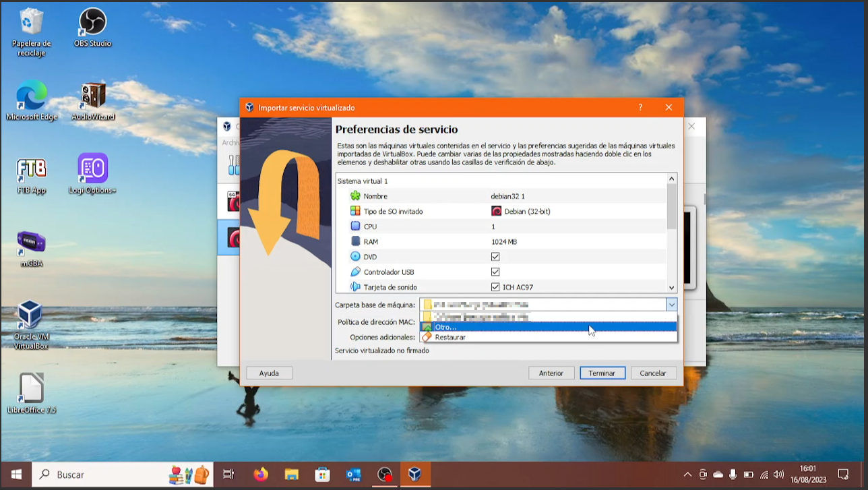
Task: Open File Explorer in the taskbar
Action: pyautogui.click(x=291, y=474)
